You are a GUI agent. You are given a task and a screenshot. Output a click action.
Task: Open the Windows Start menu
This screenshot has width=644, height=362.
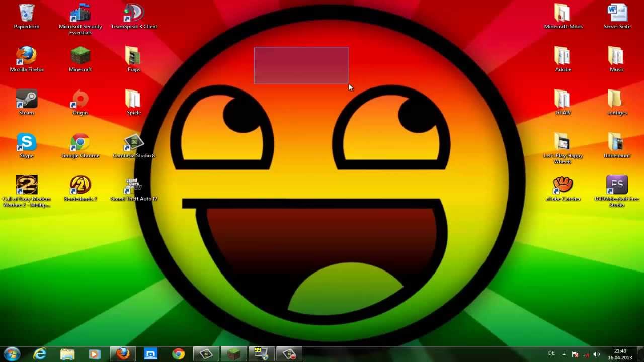click(12, 354)
